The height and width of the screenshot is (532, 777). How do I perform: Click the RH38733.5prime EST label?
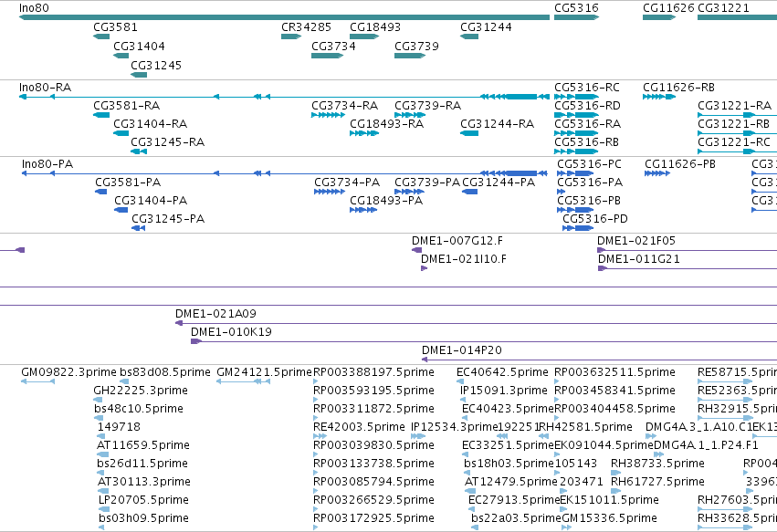[x=657, y=464]
